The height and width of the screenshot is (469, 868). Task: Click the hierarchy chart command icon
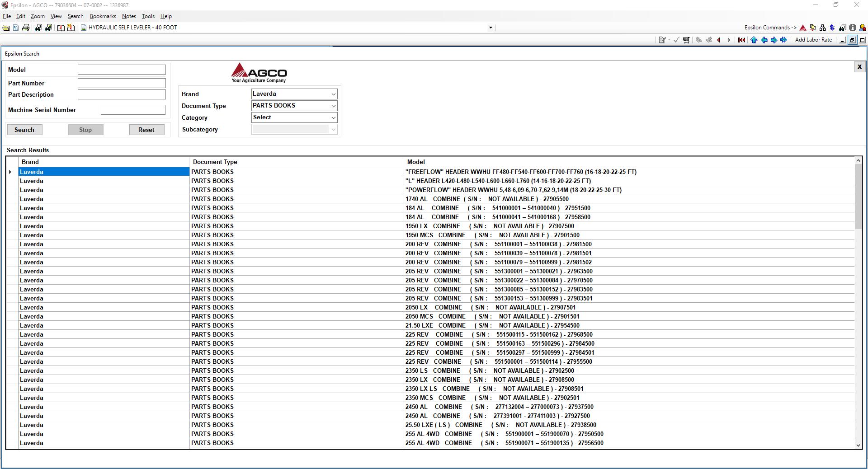click(822, 28)
